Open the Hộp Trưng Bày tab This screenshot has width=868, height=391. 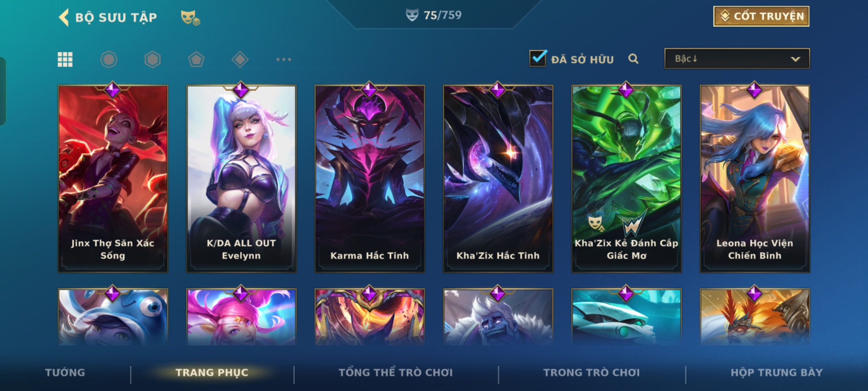click(x=776, y=373)
